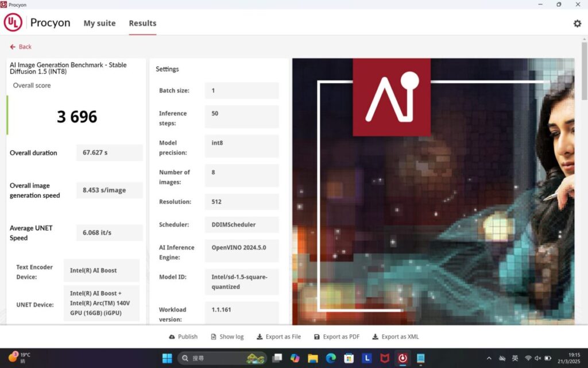The image size is (588, 368).
Task: Click the cloud sync tray icon
Action: 502,358
